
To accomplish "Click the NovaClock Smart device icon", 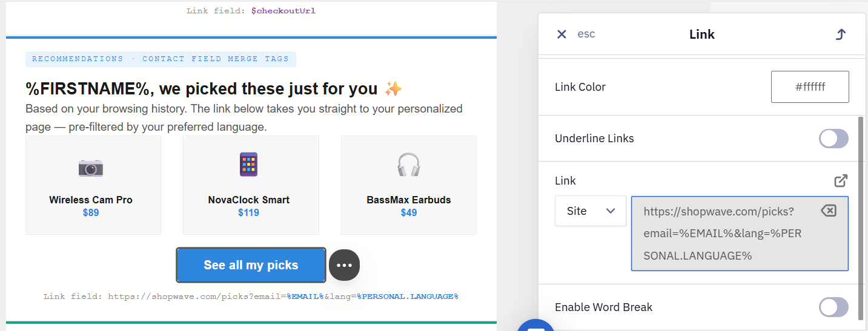I will point(248,164).
